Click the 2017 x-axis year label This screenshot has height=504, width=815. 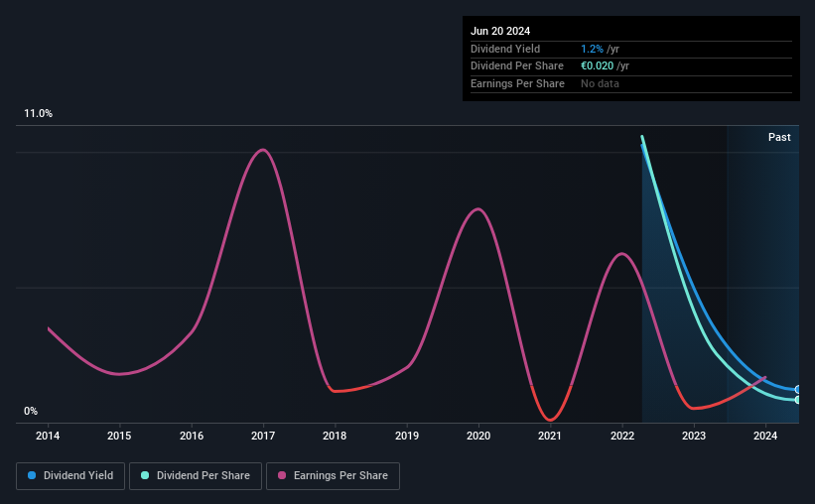pyautogui.click(x=263, y=436)
